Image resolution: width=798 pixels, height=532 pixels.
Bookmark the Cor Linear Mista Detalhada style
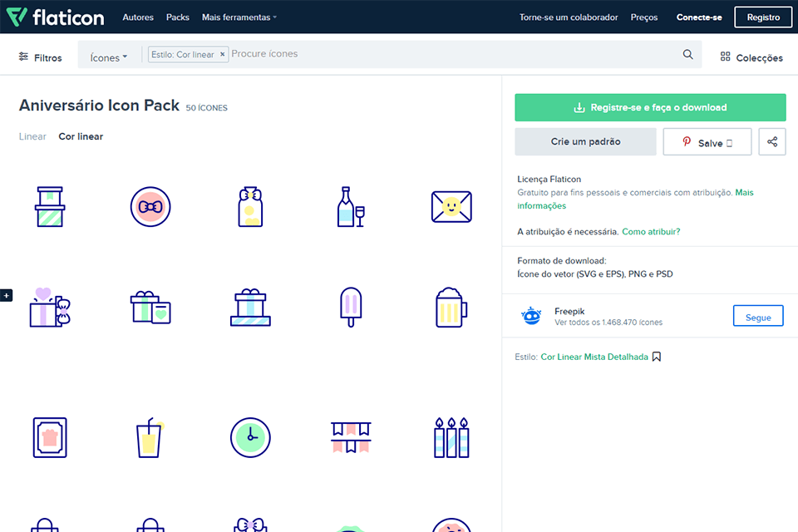tap(657, 356)
